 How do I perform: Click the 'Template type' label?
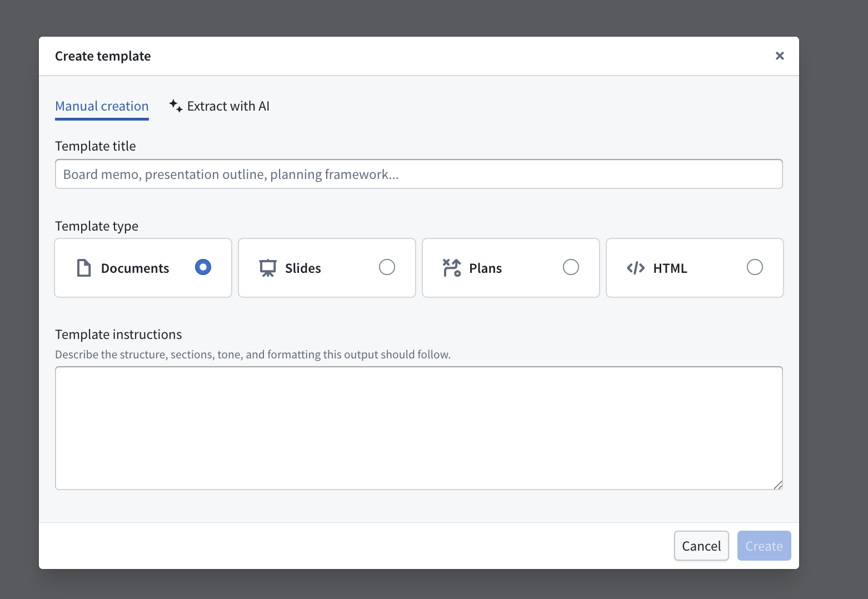(97, 226)
